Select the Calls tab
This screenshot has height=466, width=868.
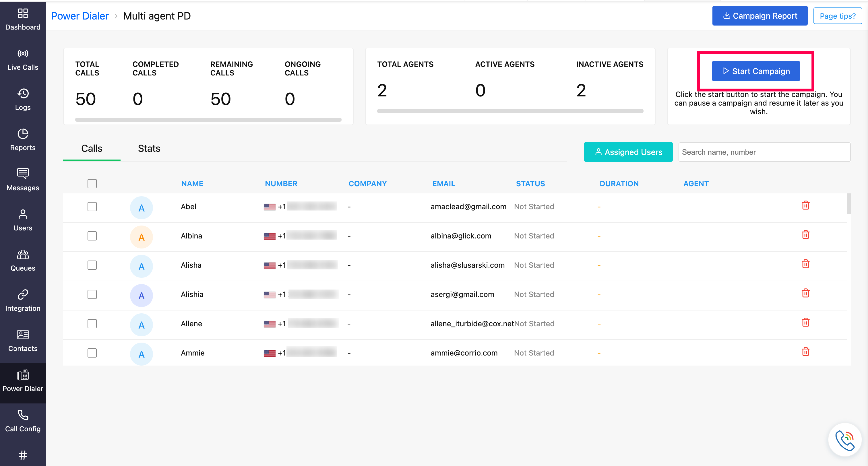tap(92, 149)
